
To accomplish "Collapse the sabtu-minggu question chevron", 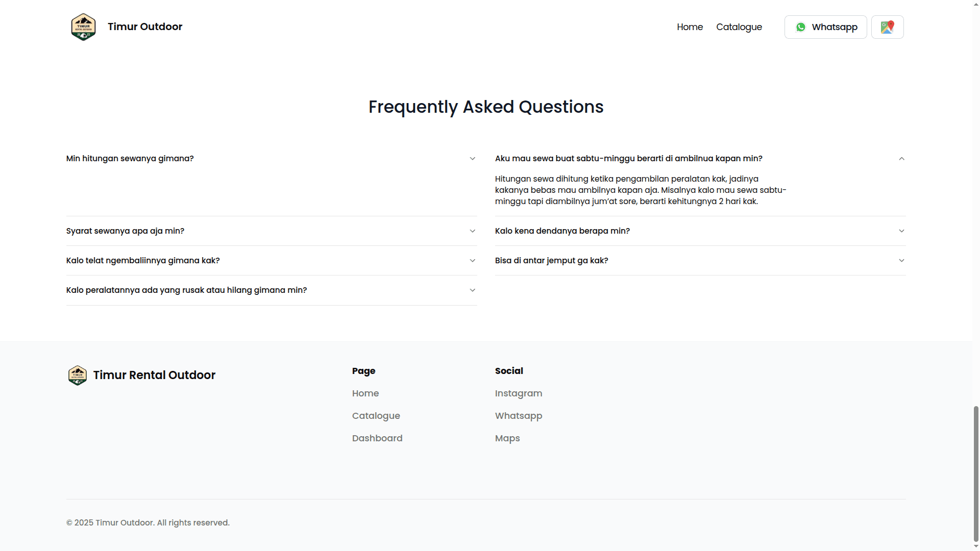I will (x=901, y=159).
